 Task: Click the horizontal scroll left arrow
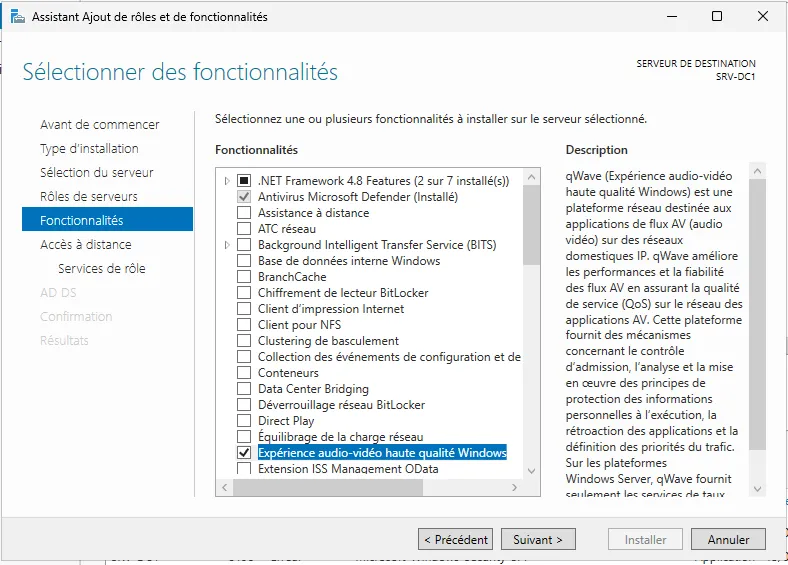coord(224,488)
